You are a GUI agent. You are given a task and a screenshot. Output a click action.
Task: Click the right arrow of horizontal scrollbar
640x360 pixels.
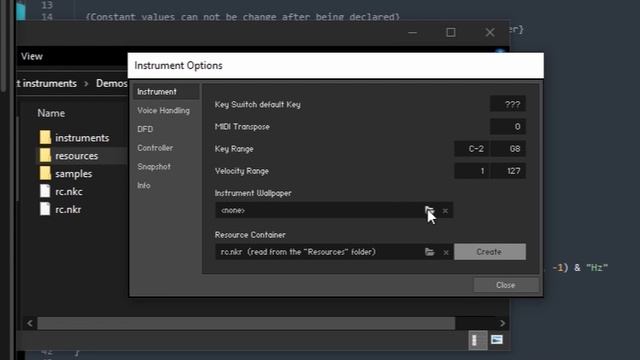(502, 323)
